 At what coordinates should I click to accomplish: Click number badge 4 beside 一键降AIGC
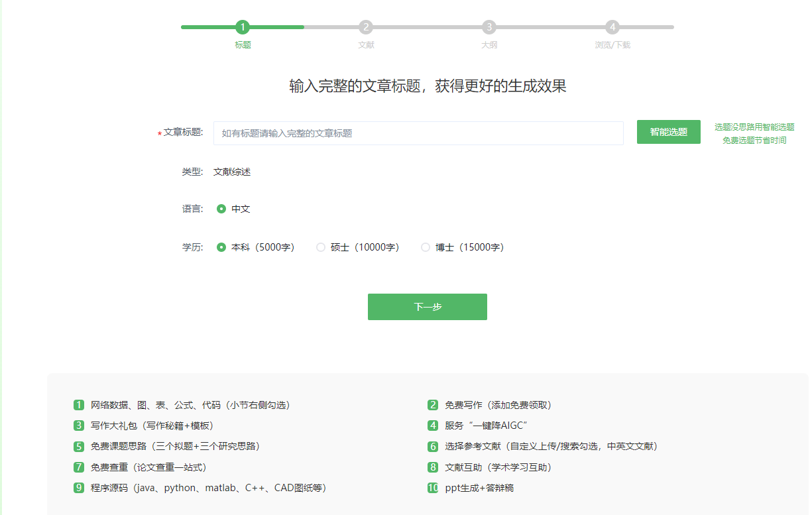(433, 426)
